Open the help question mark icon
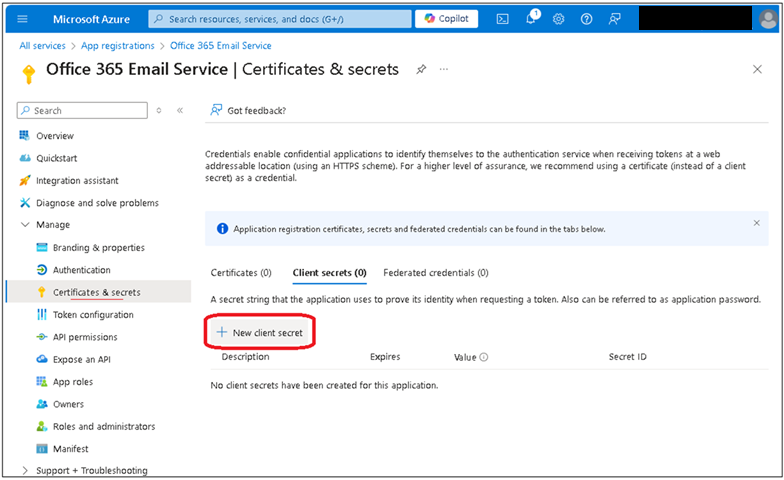The height and width of the screenshot is (480, 784). coord(586,19)
